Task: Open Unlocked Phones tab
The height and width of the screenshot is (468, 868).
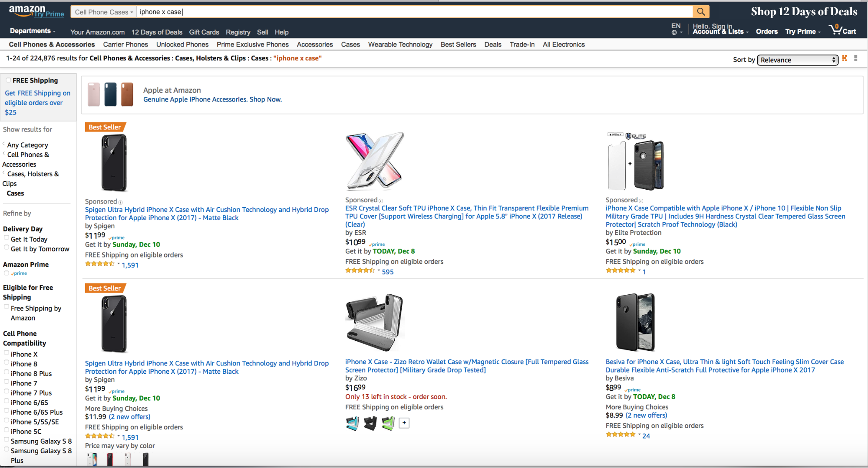Action: (182, 44)
